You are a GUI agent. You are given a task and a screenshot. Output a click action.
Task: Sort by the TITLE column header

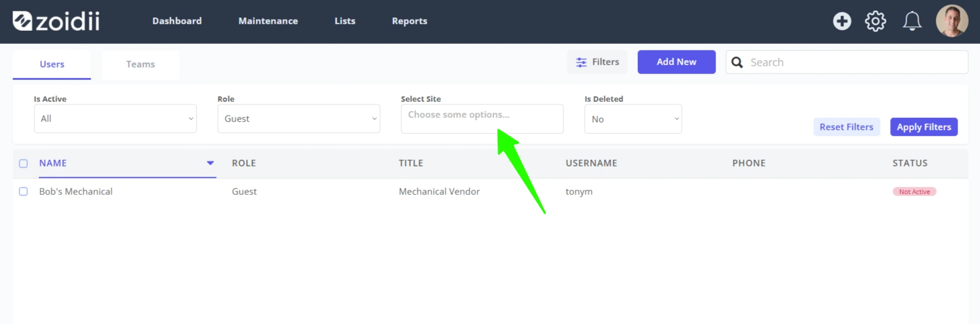tap(411, 163)
